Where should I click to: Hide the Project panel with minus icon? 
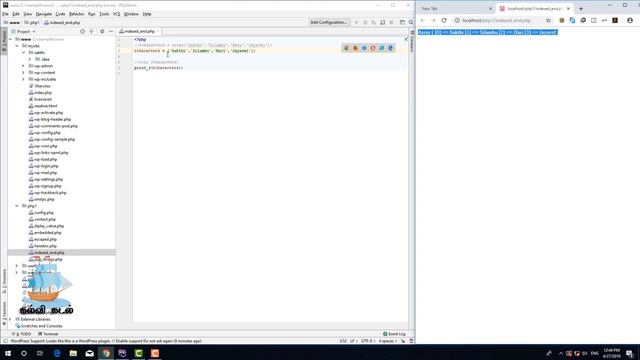pyautogui.click(x=111, y=31)
